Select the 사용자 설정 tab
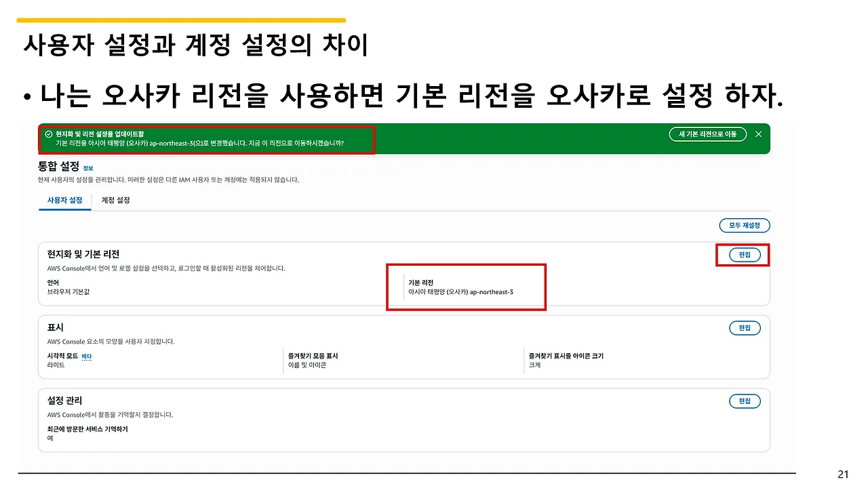Screen dimensions: 868x488 [64, 200]
